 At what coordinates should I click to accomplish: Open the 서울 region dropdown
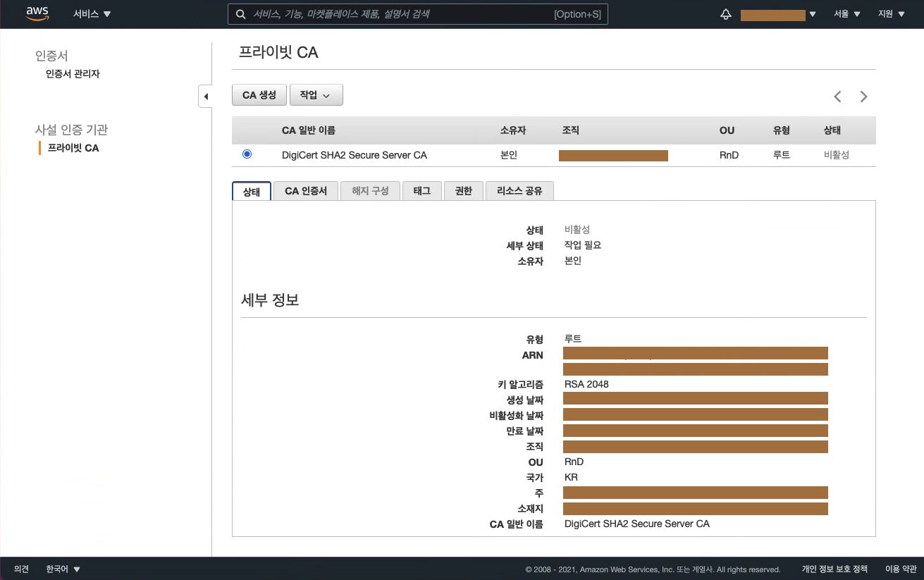tap(846, 14)
